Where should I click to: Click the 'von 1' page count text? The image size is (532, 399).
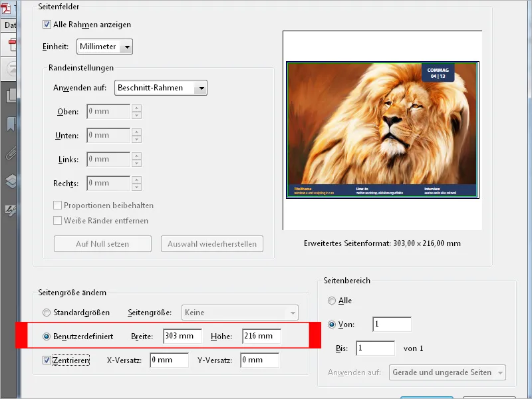click(x=413, y=348)
